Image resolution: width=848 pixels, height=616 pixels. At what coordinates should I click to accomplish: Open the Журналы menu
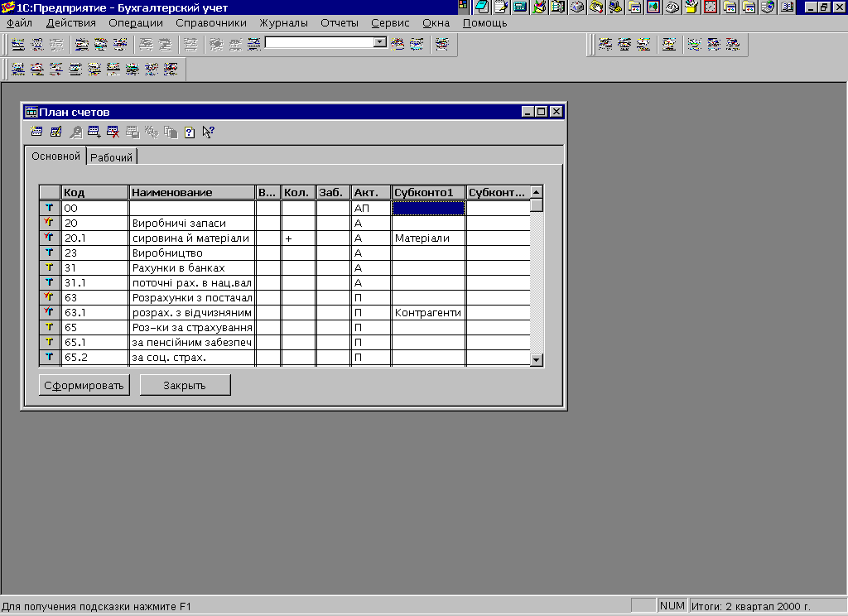(x=283, y=23)
